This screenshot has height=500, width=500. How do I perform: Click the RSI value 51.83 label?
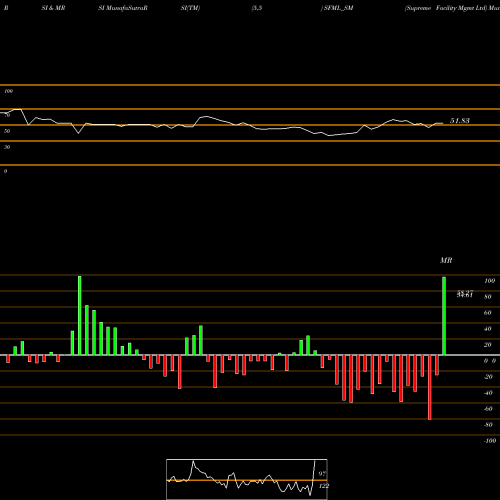point(460,121)
